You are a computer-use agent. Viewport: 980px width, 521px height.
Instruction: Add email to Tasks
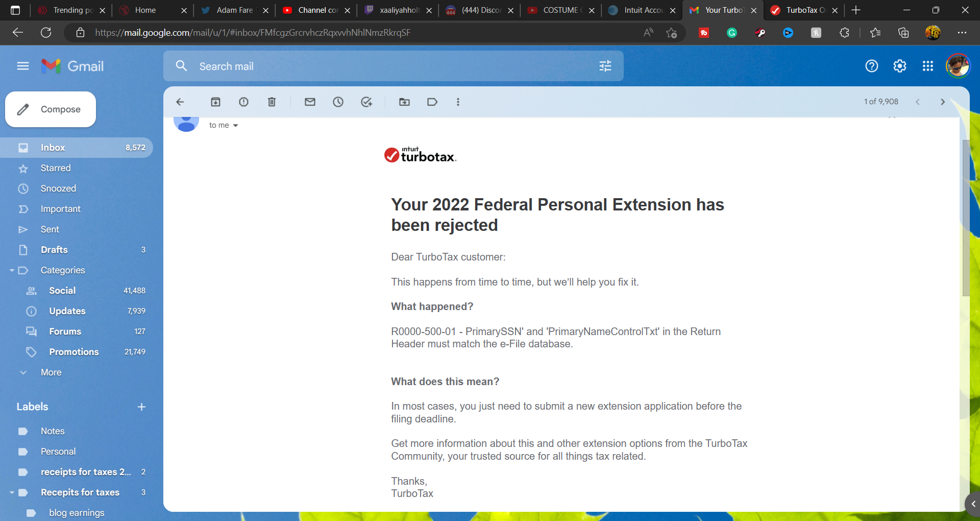coord(366,102)
